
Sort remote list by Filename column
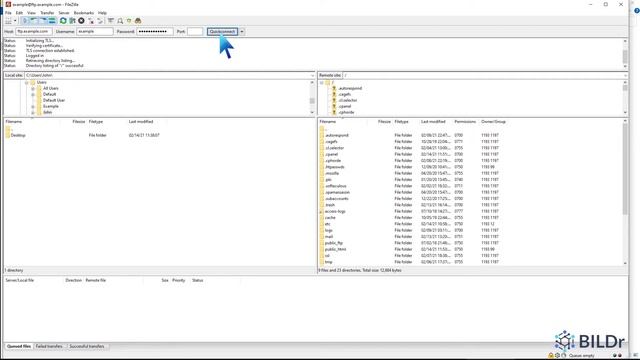pos(328,122)
